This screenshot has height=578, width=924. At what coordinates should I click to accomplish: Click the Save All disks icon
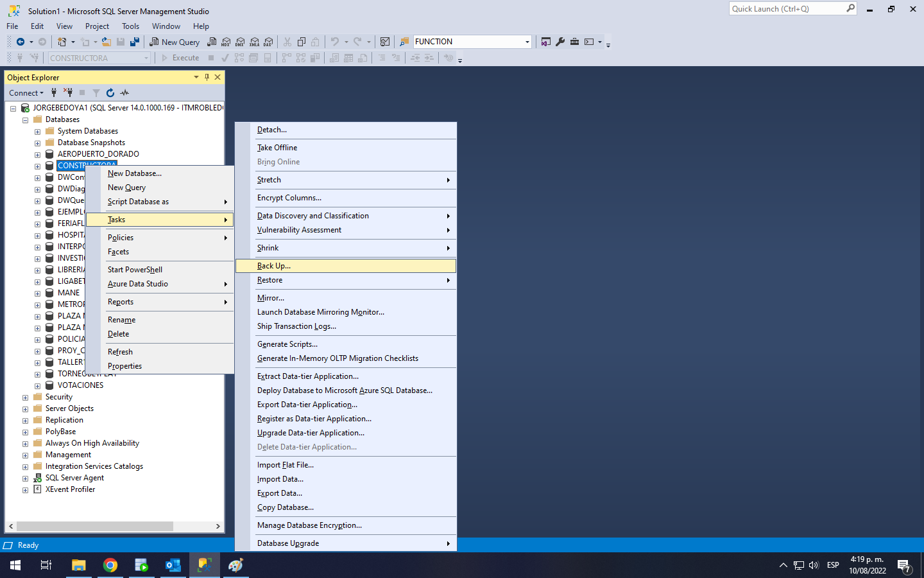point(135,42)
